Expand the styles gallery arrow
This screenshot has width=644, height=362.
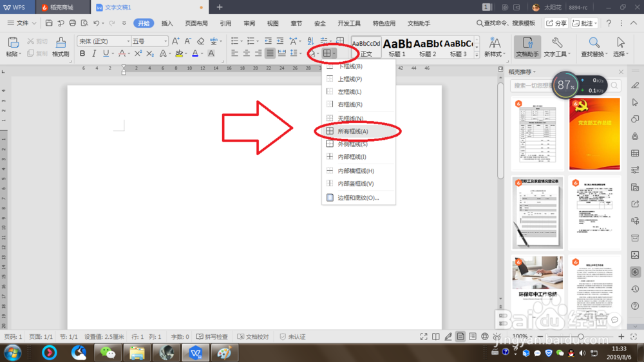pyautogui.click(x=477, y=55)
